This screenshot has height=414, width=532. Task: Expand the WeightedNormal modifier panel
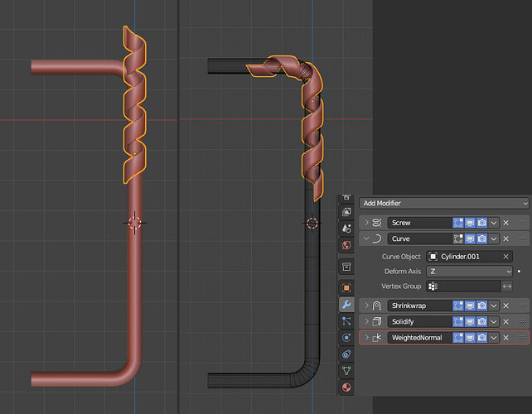(x=366, y=337)
